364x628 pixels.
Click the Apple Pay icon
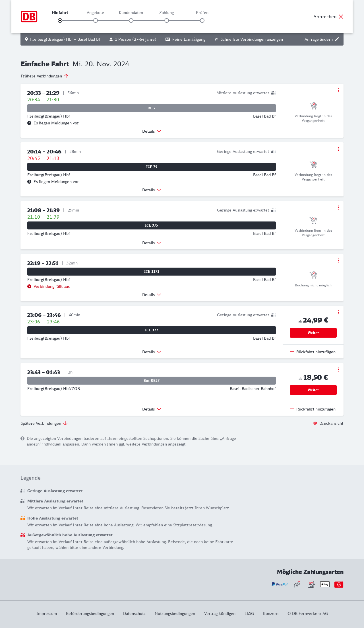325,584
